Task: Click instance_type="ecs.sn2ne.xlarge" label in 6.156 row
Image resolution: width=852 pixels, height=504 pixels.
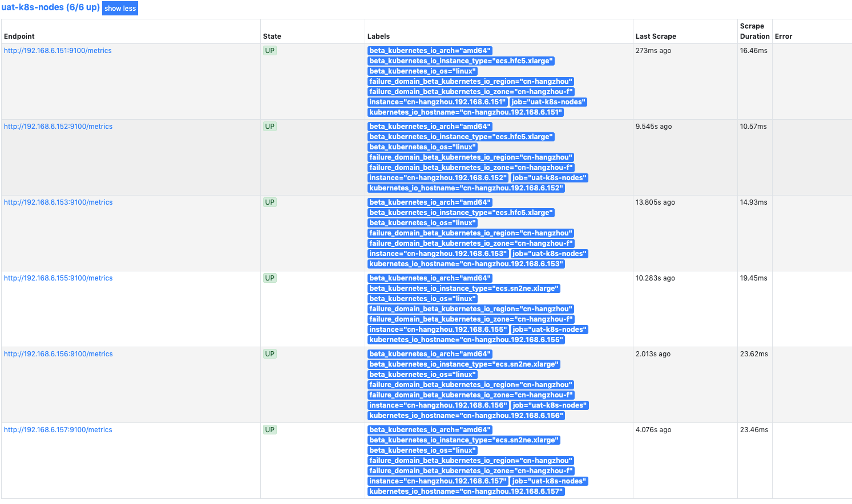Action: click(464, 364)
